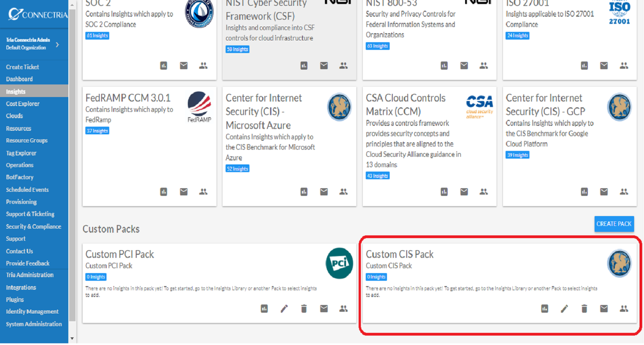Viewport: 644px width, 345px height.
Task: Click the 37 Insights badge on FedRAMP
Action: point(97,131)
